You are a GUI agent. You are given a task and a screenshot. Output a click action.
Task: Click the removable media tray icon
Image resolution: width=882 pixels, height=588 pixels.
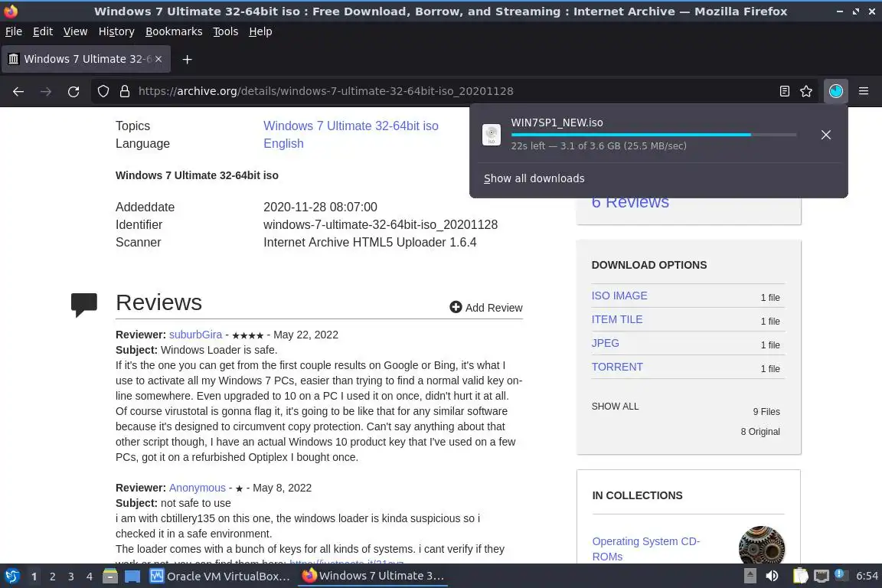pos(750,576)
